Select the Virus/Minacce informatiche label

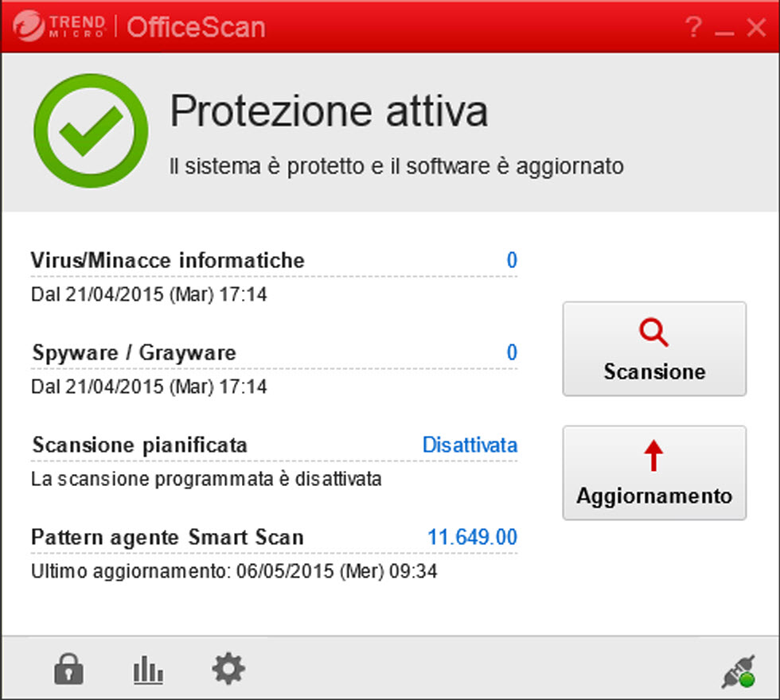168,260
